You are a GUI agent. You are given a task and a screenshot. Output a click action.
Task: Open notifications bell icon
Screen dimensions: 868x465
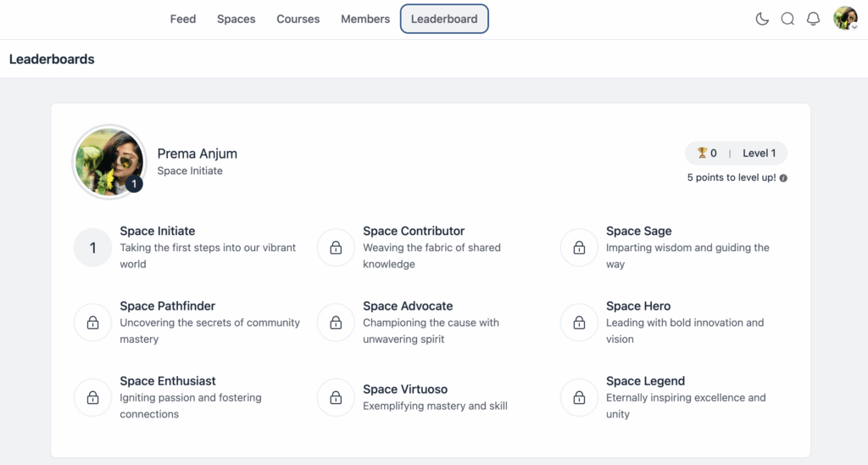pos(813,19)
